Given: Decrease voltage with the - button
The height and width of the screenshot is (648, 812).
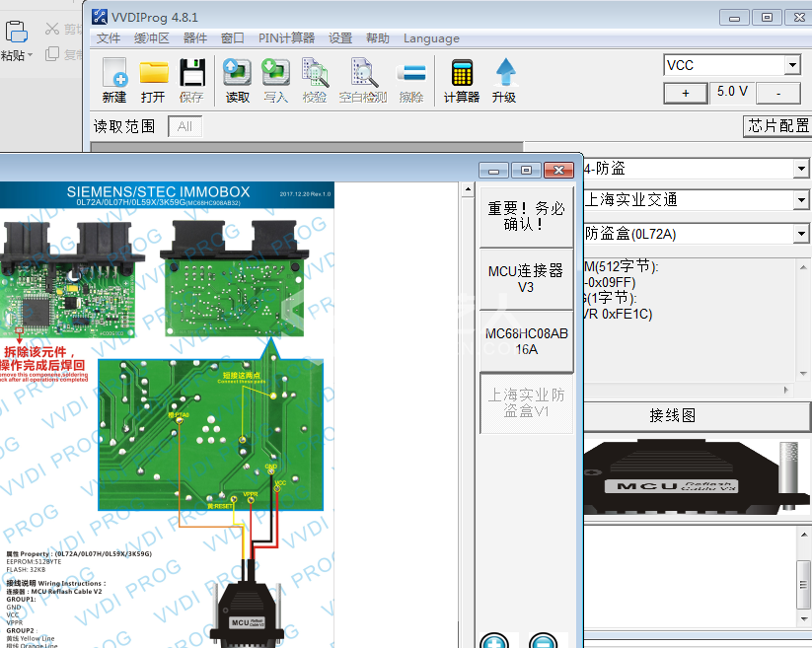Looking at the screenshot, I should 778,93.
